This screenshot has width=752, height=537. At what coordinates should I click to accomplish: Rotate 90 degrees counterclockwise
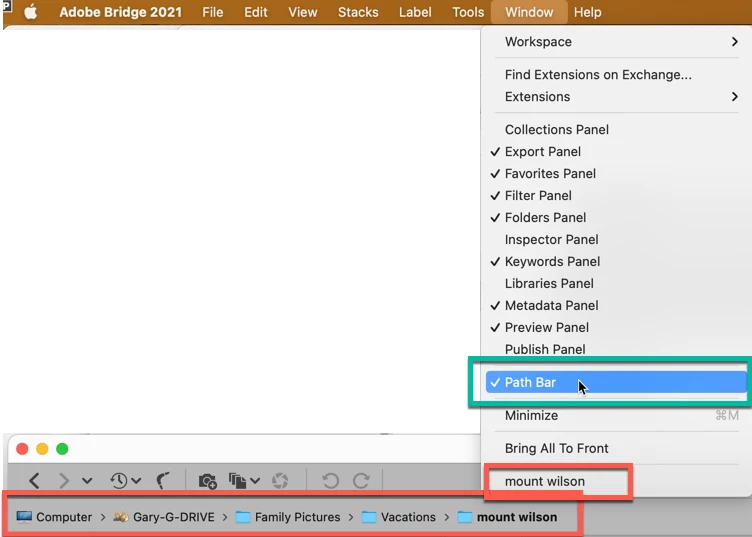pyautogui.click(x=330, y=480)
